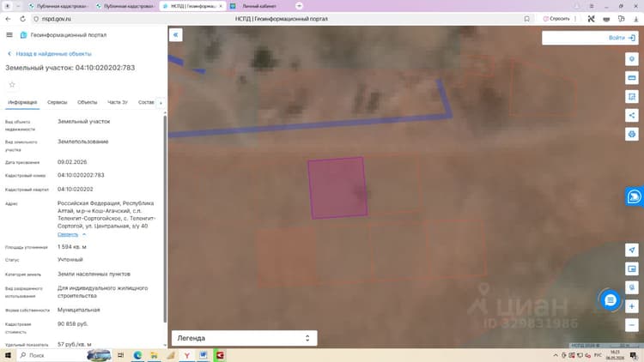The image size is (644, 362).
Task: Open the blue assistant chat side tab
Action: 635,196
